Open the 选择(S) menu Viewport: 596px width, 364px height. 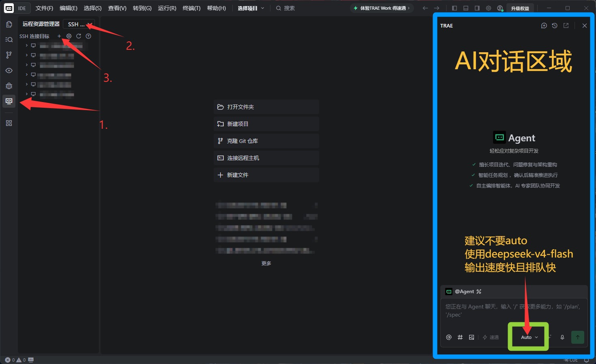click(x=92, y=8)
